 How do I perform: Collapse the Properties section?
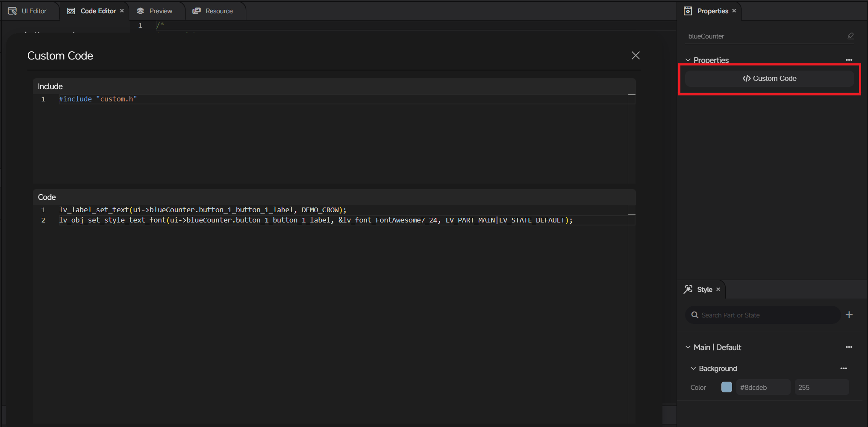click(x=688, y=60)
